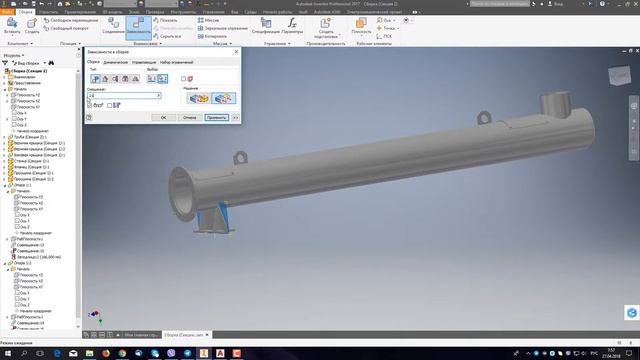Select the Angle constraint type icon

(x=105, y=79)
